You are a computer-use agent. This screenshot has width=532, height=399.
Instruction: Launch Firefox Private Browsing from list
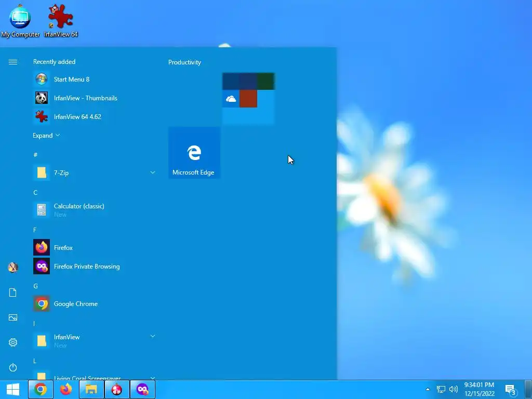94,267
